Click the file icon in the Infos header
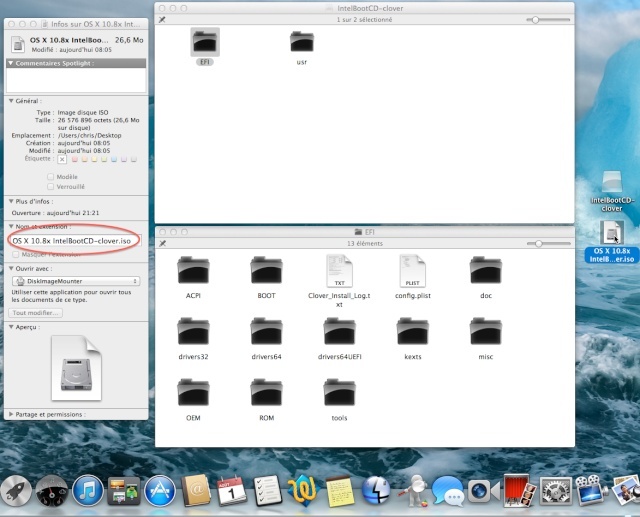This screenshot has height=517, width=640. point(18,44)
